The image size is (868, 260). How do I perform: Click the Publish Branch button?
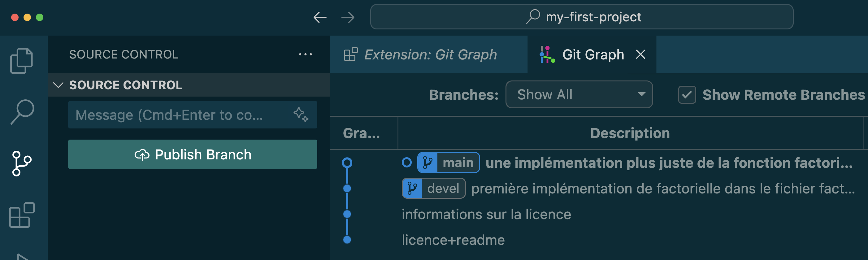click(x=193, y=154)
